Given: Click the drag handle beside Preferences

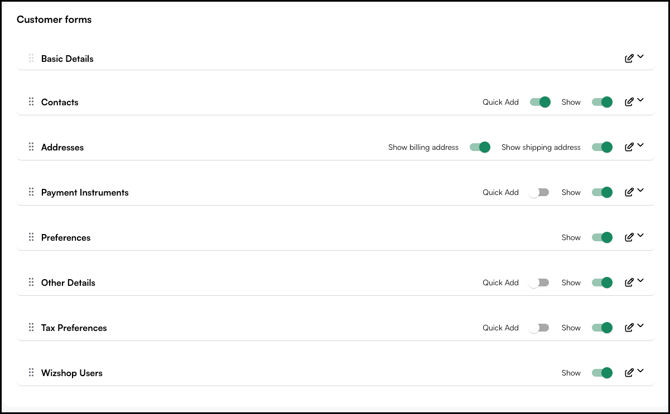Looking at the screenshot, I should point(31,237).
